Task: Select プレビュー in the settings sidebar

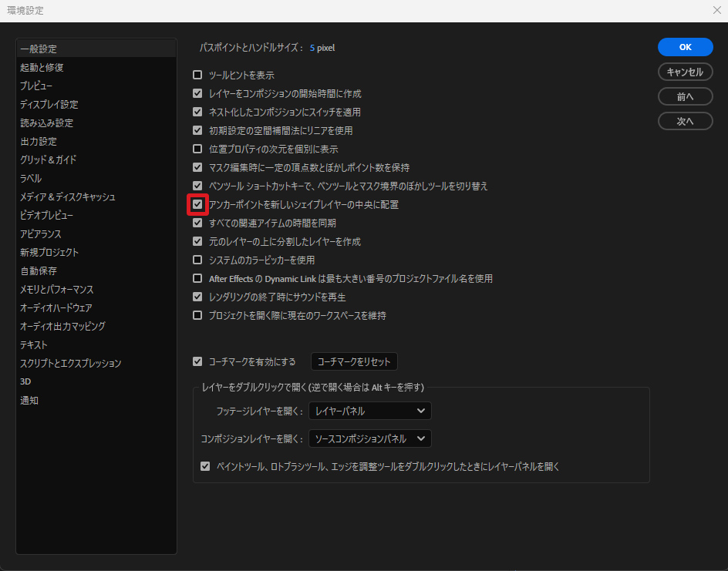Action: tap(36, 86)
